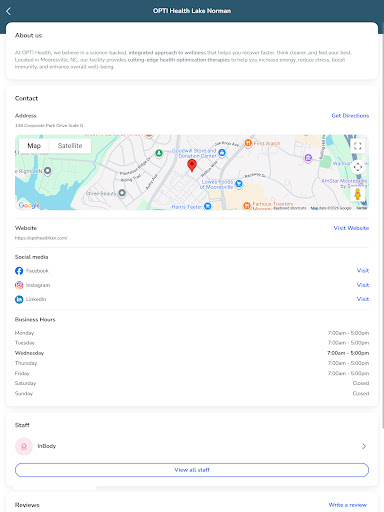Switch map to Satellite view

[x=70, y=146]
